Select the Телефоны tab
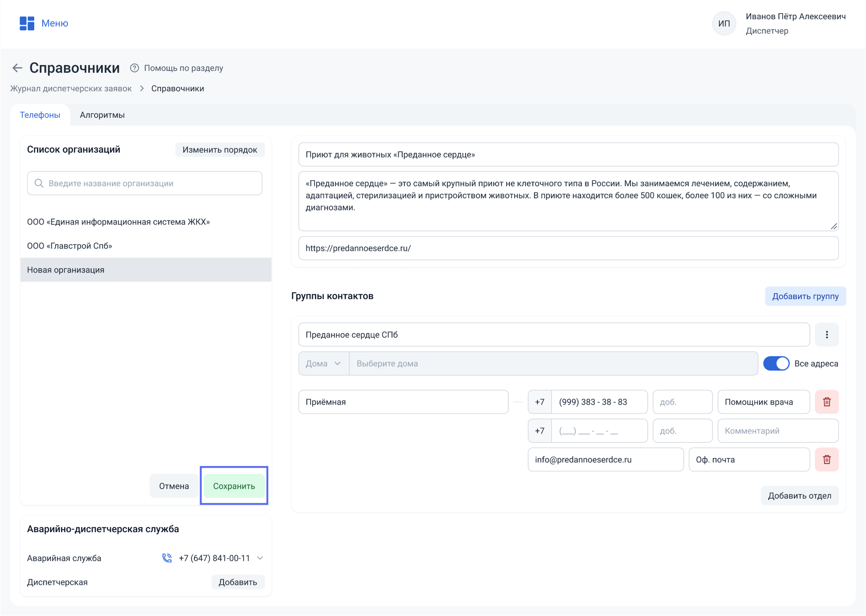This screenshot has width=866, height=616. [40, 115]
